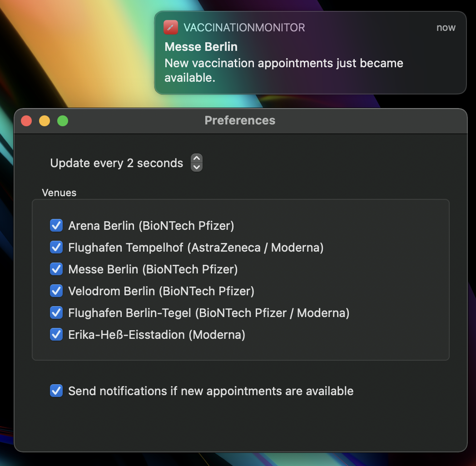476x466 pixels.
Task: Uncheck Flughafen Tempelhof (AstraZeneca / Moderna)
Action: [56, 248]
